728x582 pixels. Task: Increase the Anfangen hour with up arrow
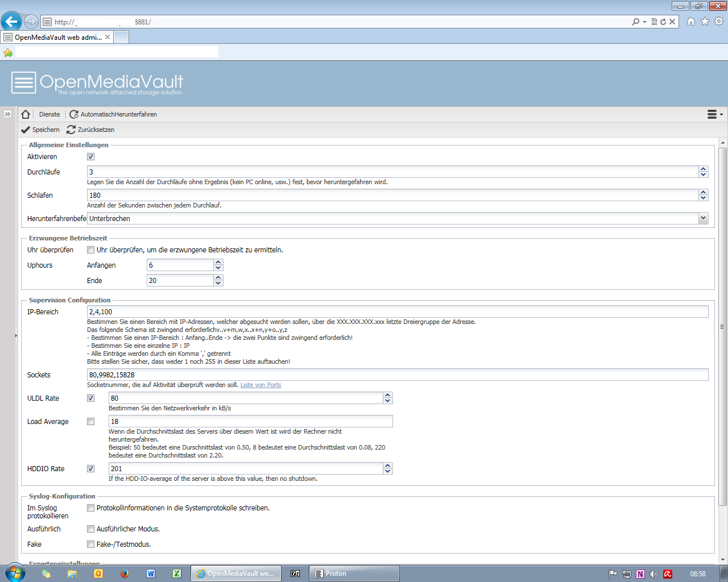tap(218, 262)
